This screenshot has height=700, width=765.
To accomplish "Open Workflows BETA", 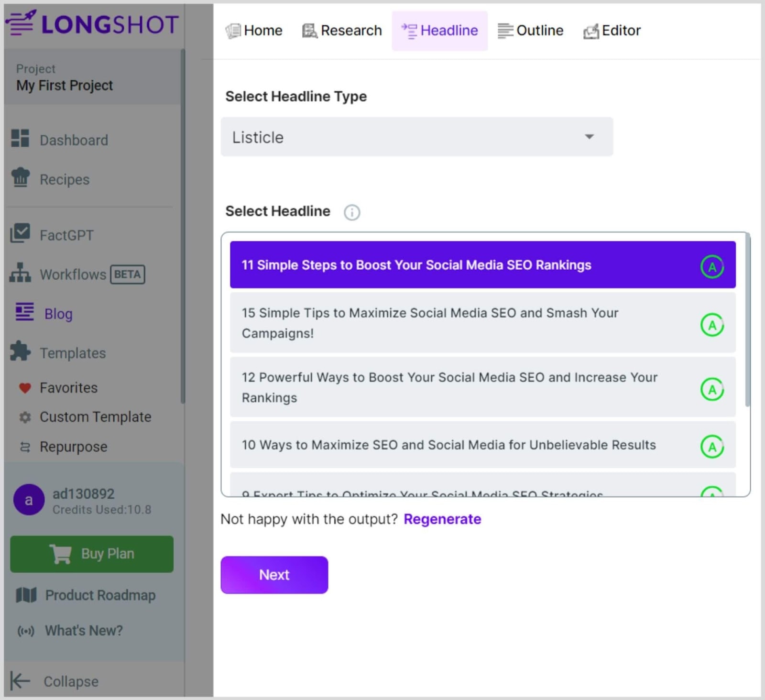I will 73,274.
